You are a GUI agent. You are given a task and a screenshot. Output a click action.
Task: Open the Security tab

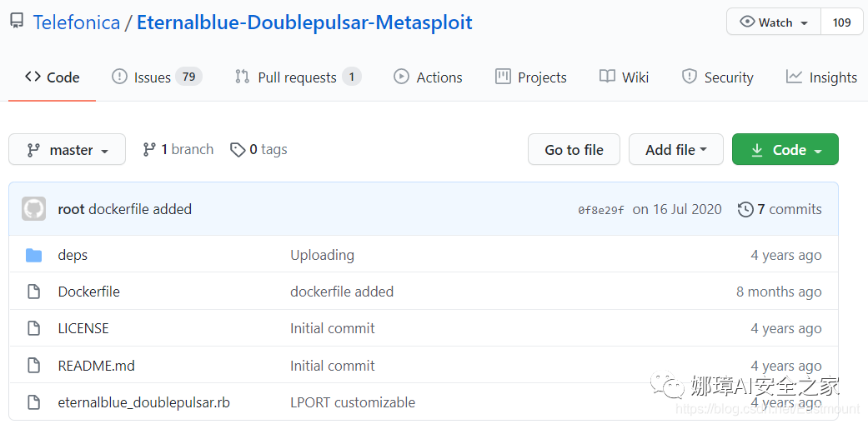[717, 77]
